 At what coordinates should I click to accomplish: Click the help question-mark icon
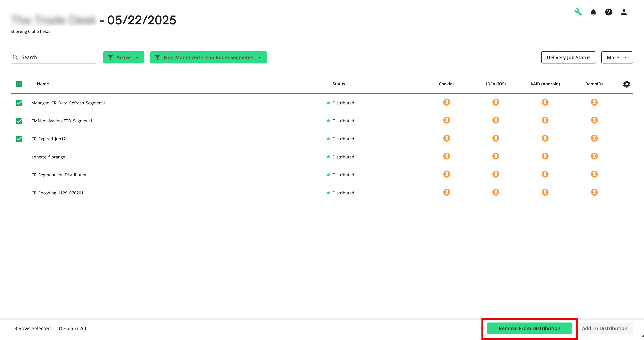tap(609, 12)
